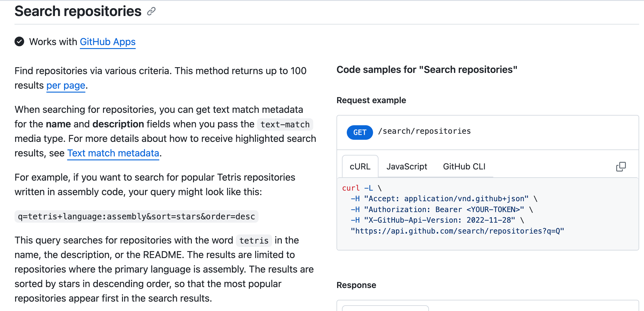
Task: Click the GET method badge
Action: point(359,132)
